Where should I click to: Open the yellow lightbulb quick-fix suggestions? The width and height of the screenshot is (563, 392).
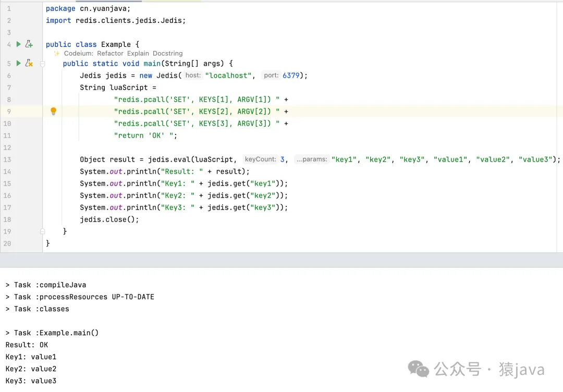(x=53, y=111)
